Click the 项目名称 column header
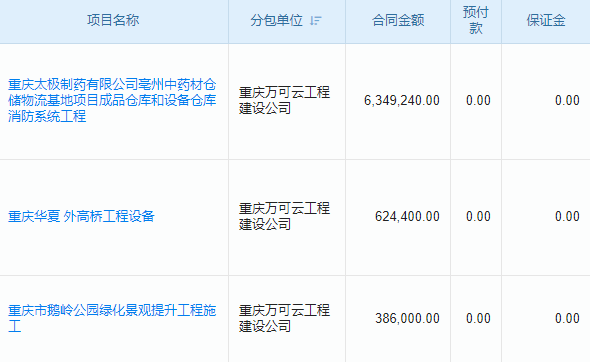590x362 pixels. (x=113, y=20)
